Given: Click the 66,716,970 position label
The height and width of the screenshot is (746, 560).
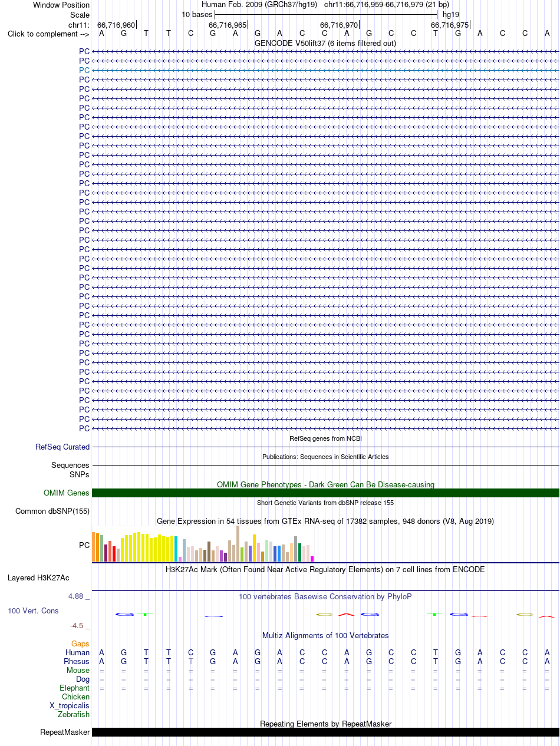Looking at the screenshot, I should coord(339,25).
